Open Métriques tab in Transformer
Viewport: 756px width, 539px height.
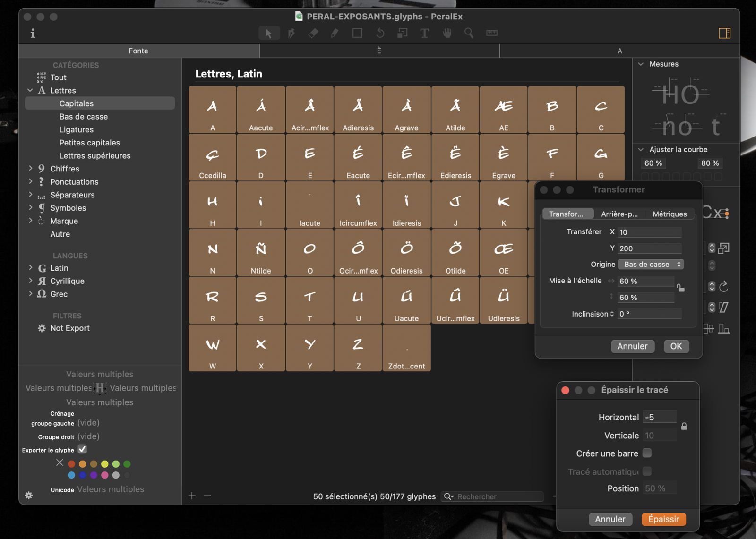point(670,214)
